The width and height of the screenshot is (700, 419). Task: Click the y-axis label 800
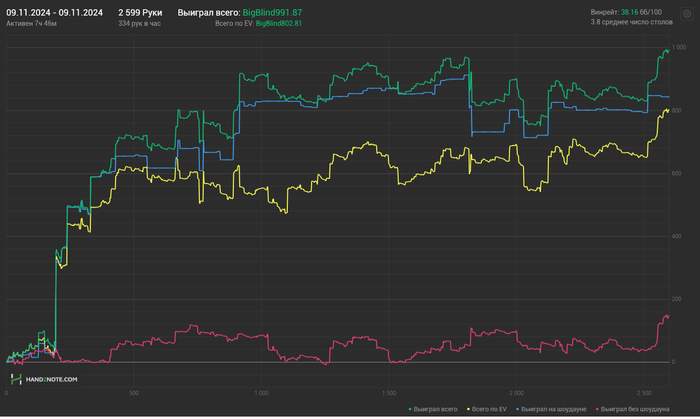pos(676,110)
